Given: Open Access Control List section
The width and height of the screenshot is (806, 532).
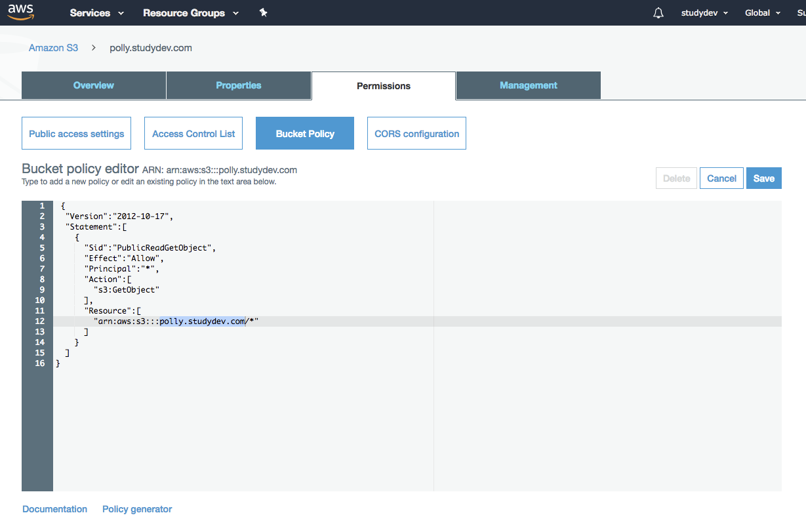Looking at the screenshot, I should [x=193, y=133].
